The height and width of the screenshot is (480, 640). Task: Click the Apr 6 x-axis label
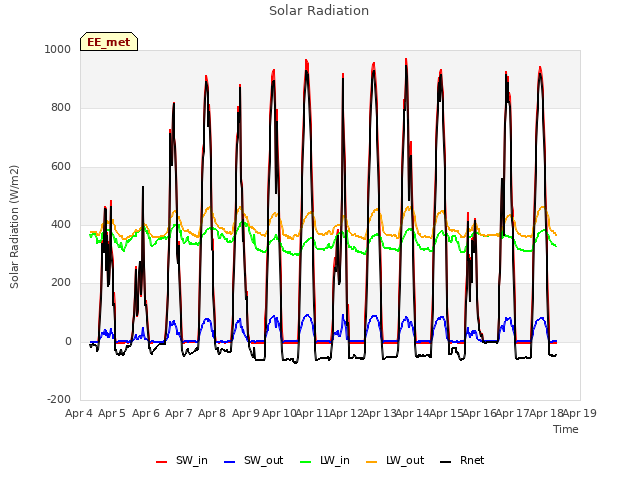click(146, 413)
